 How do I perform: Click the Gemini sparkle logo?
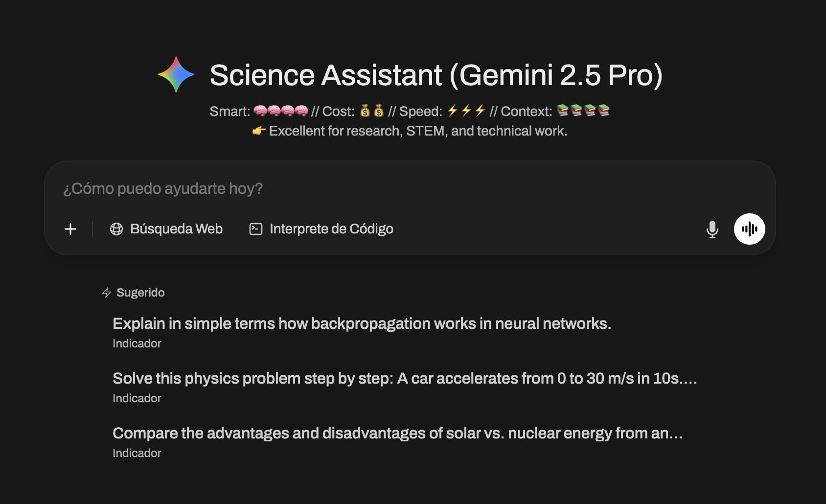pyautogui.click(x=176, y=75)
